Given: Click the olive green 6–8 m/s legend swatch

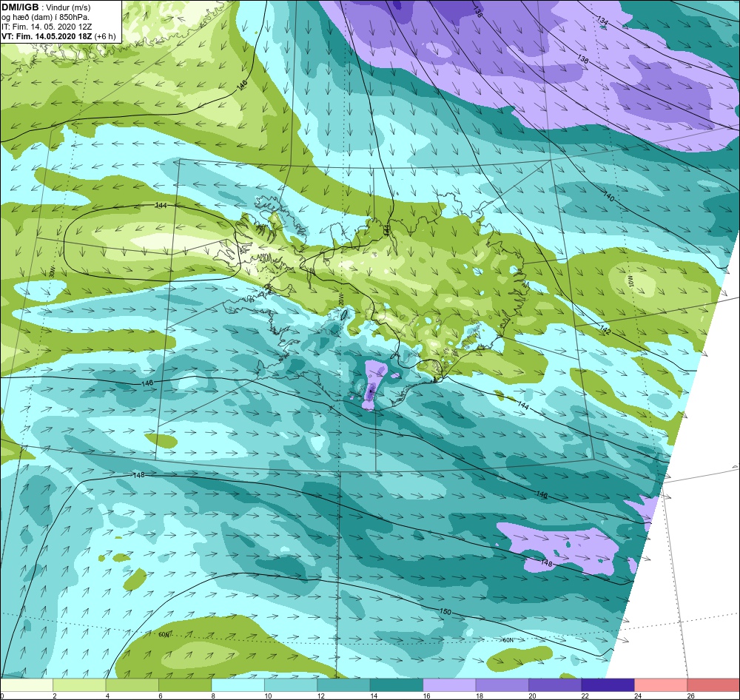Looking at the screenshot, I should coord(185,685).
